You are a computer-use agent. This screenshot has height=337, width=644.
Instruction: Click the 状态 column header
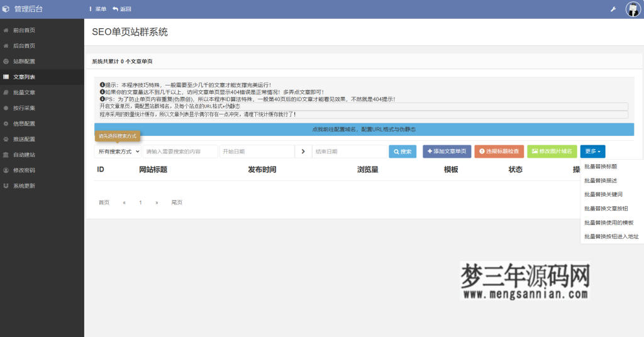516,170
